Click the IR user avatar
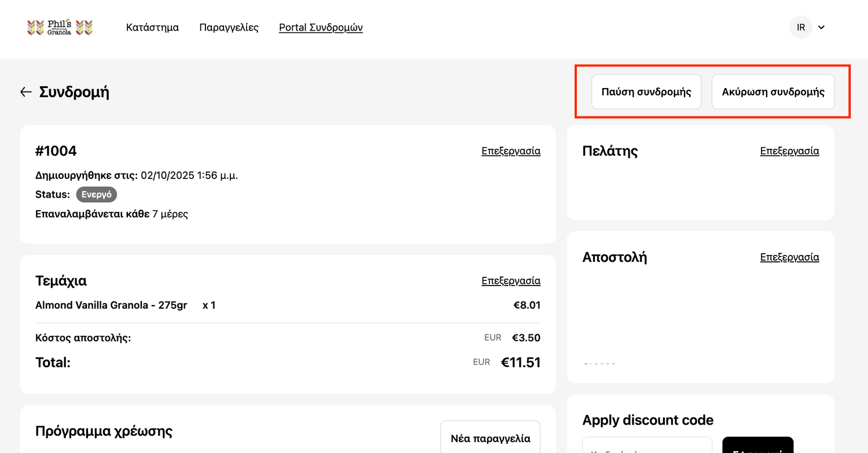Viewport: 868px width, 453px height. pos(801,27)
